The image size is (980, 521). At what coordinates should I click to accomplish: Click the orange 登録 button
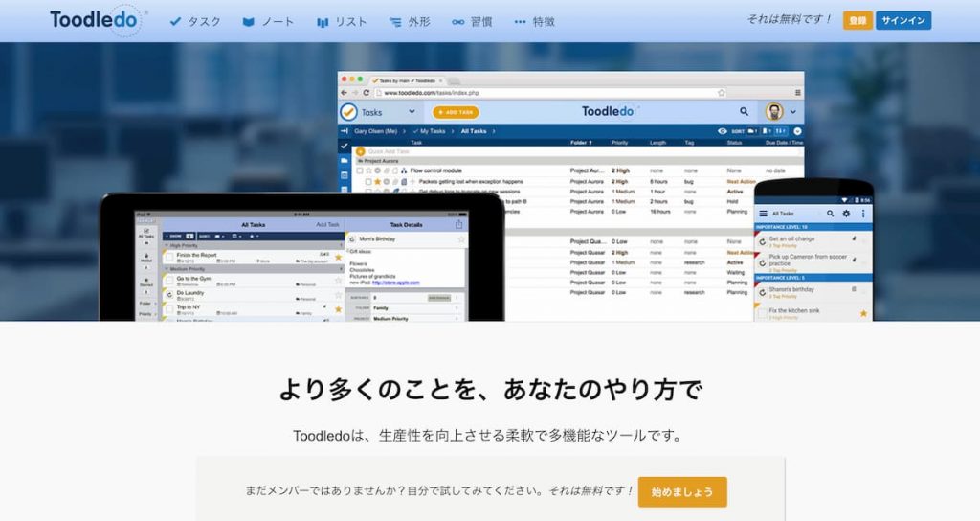[x=857, y=21]
